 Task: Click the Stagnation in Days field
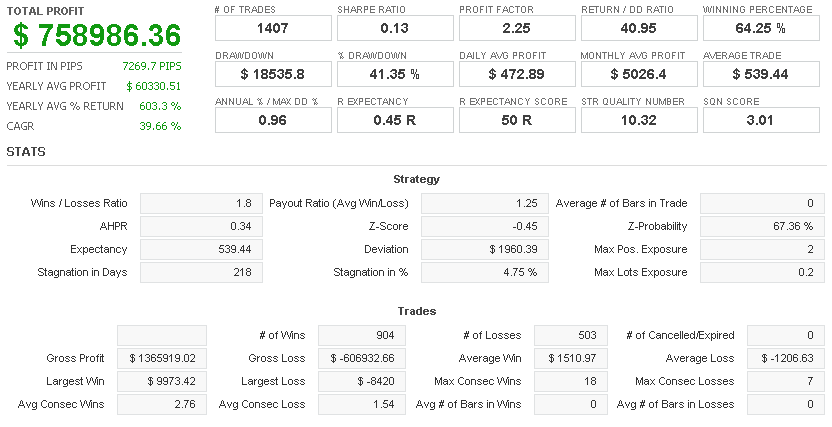pos(198,272)
